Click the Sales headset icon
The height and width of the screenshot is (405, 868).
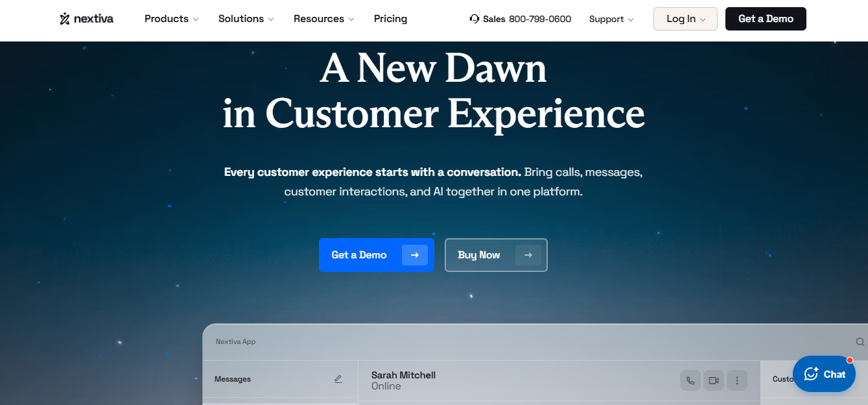click(x=475, y=19)
